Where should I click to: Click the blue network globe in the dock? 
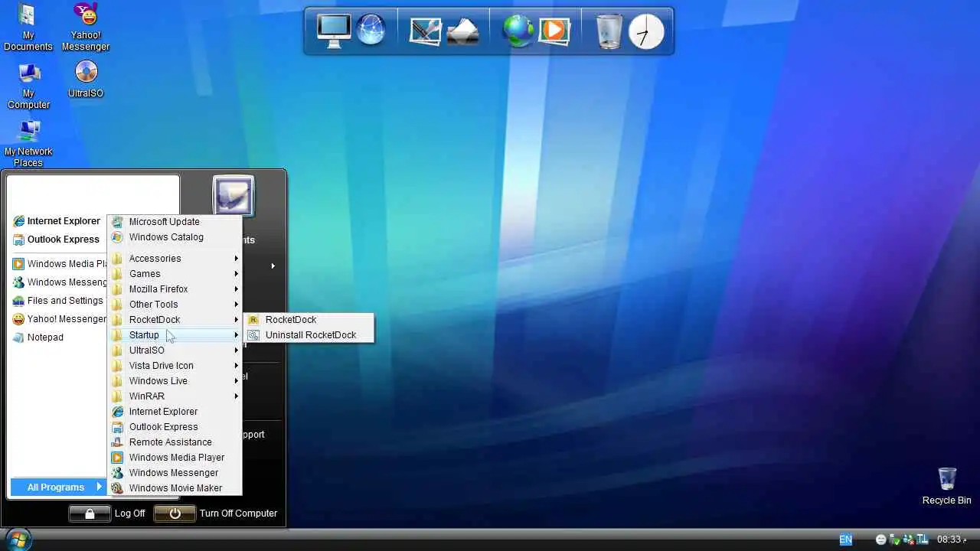click(371, 31)
